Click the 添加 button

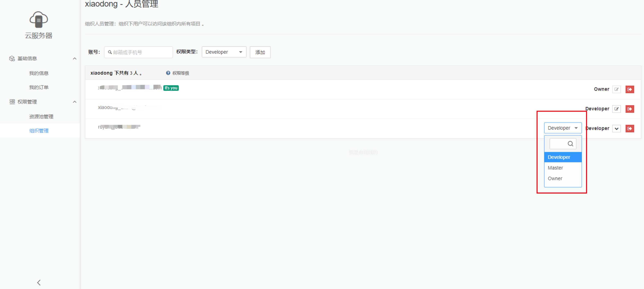click(x=260, y=52)
